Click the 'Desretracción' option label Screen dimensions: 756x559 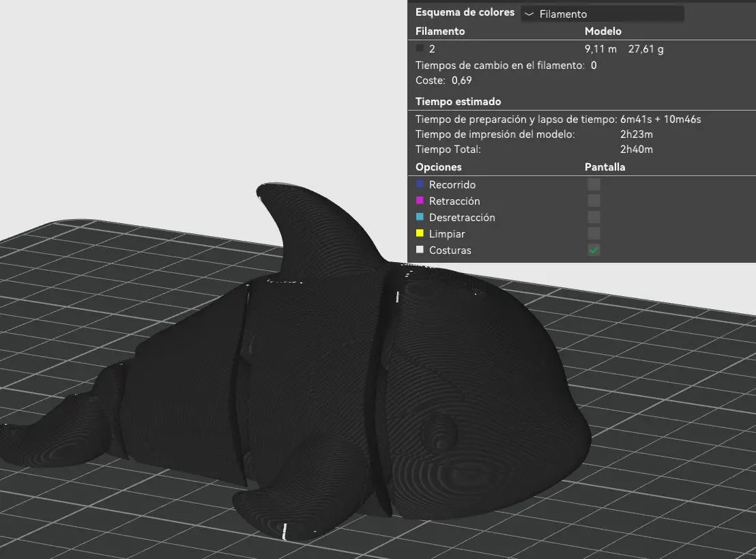point(462,218)
